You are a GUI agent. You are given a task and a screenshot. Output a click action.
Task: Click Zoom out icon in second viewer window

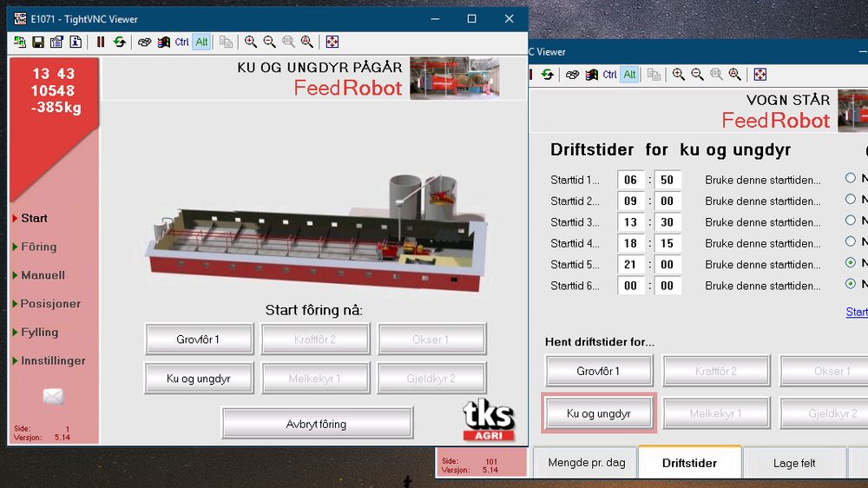coord(698,75)
